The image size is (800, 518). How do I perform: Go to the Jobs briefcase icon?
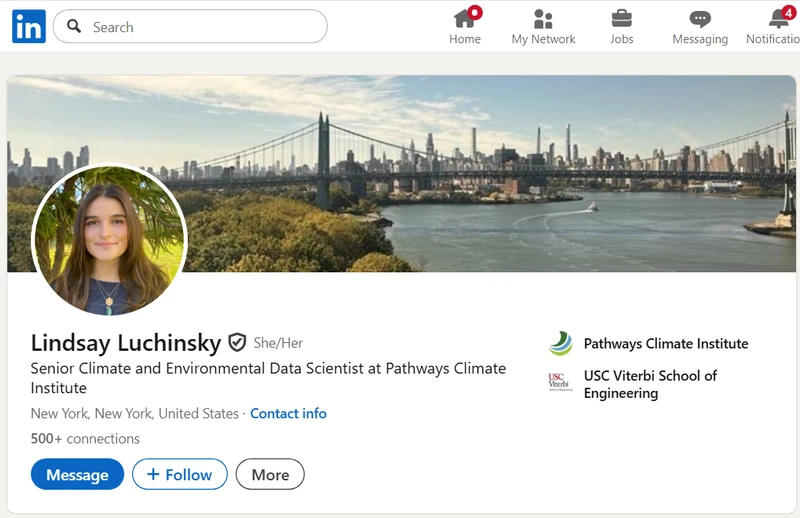[x=621, y=19]
